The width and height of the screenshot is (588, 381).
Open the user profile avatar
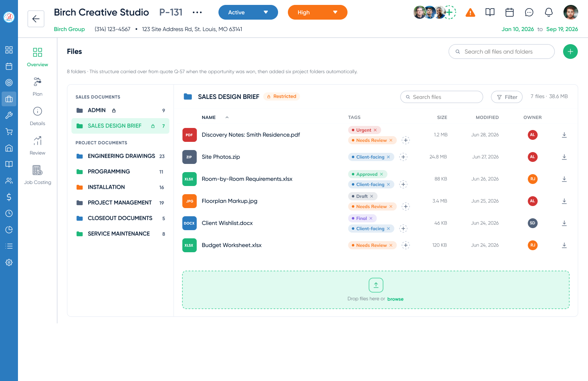pos(571,12)
